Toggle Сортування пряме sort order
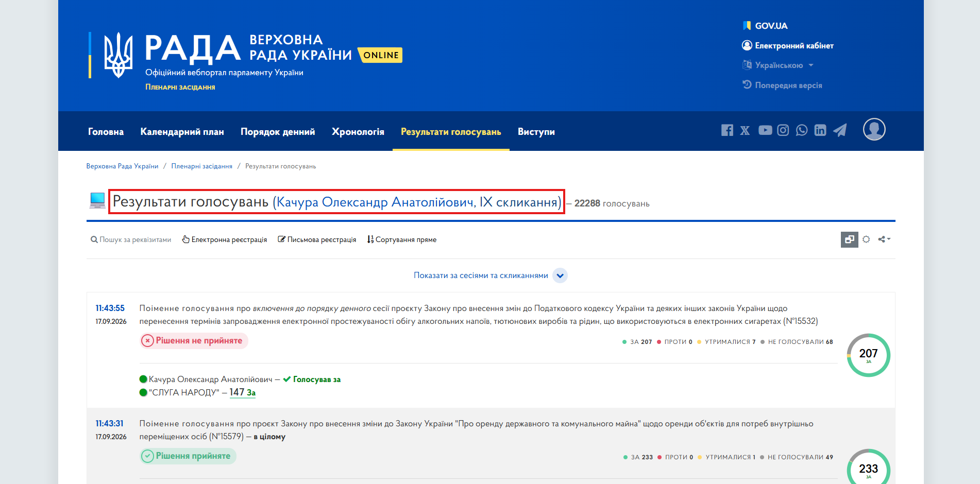This screenshot has height=484, width=980. point(402,239)
